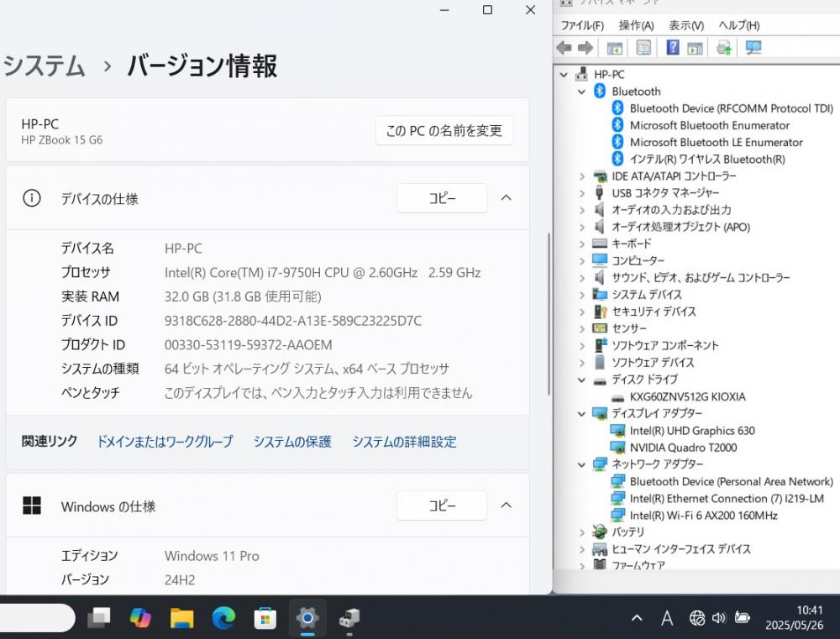The image size is (840, 639).
Task: Click the Back arrow in Device Manager toolbar
Action: (x=564, y=48)
